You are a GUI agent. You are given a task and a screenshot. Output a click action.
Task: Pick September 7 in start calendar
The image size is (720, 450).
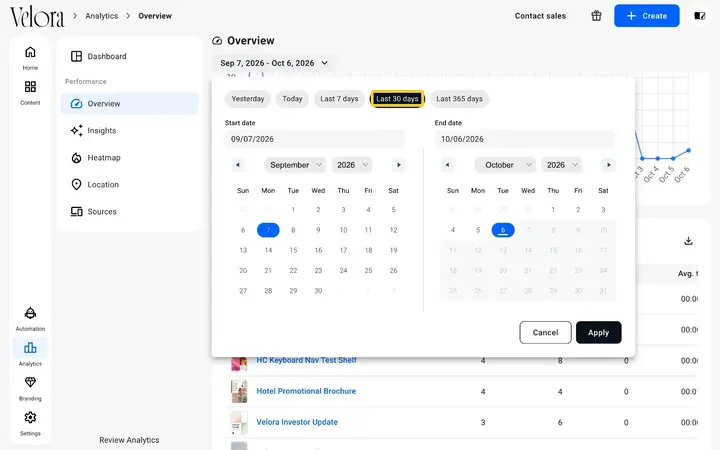[x=268, y=230]
